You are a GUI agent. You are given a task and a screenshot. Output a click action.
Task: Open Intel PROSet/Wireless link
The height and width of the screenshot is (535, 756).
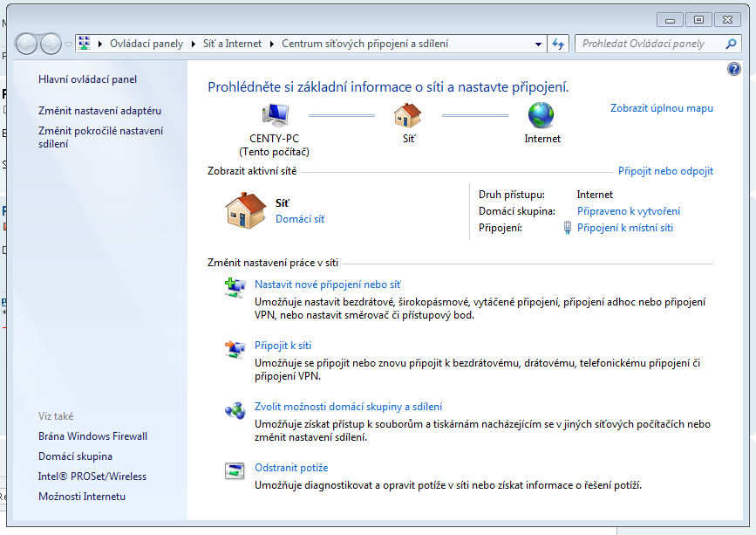92,477
